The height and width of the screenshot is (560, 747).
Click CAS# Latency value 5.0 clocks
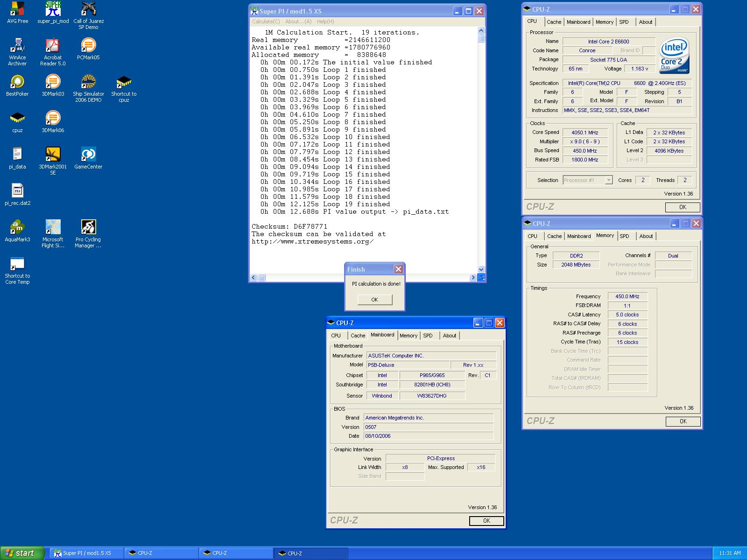coord(627,315)
